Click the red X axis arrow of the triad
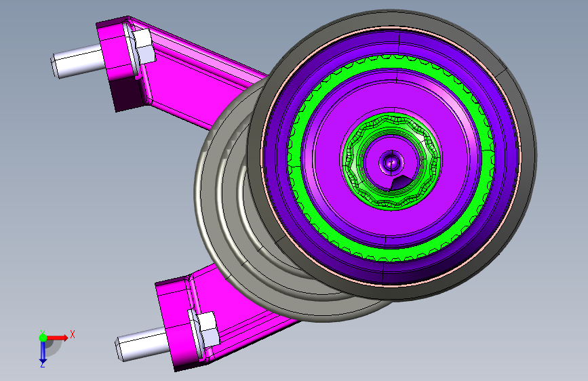This screenshot has width=588, height=381. point(58,338)
